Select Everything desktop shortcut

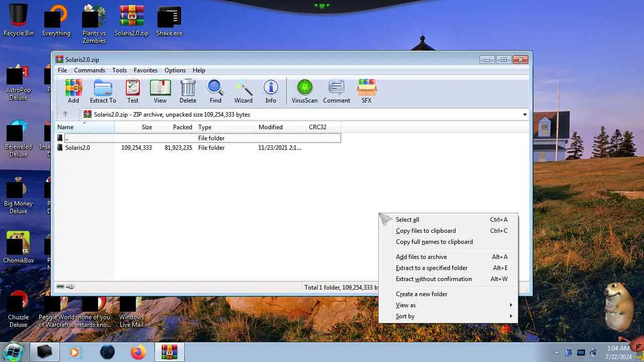(56, 21)
